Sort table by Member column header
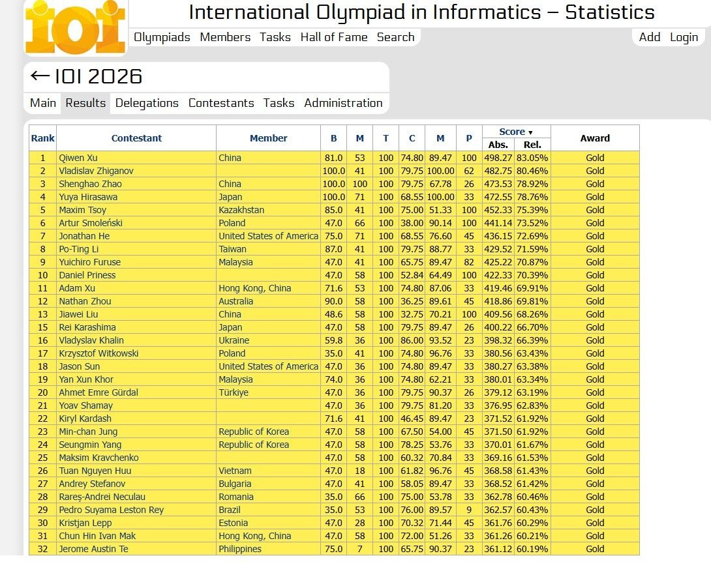Viewport: 711px width, 588px height. 268,138
